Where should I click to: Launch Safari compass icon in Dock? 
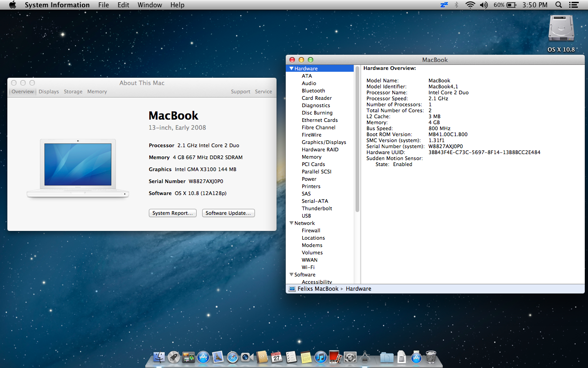tap(232, 357)
